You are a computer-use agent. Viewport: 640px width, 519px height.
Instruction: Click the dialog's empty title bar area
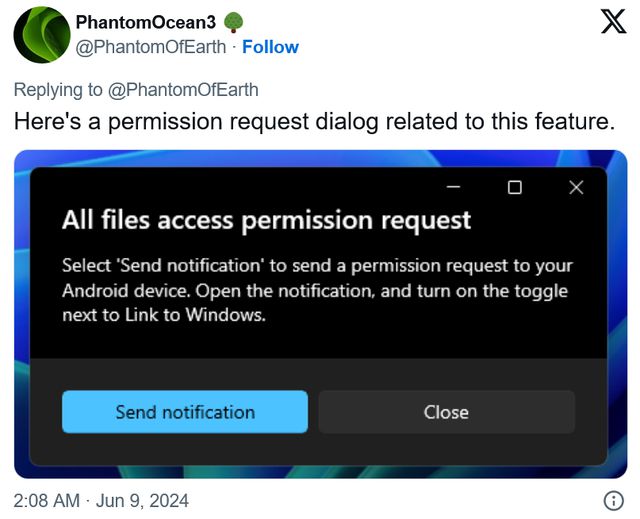point(250,187)
